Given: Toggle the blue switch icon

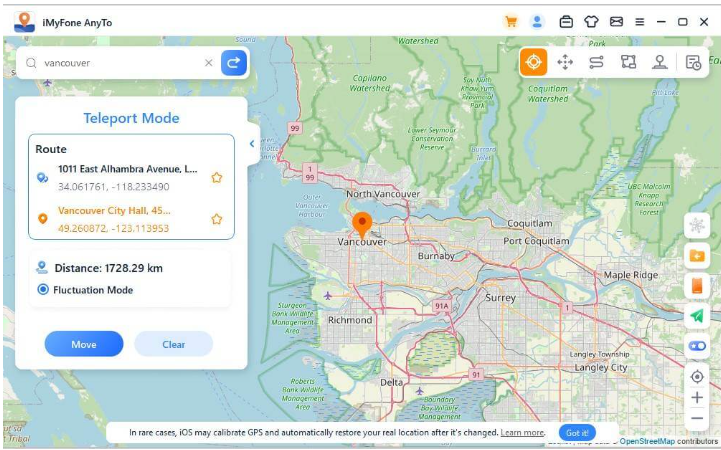Looking at the screenshot, I should pos(697,346).
